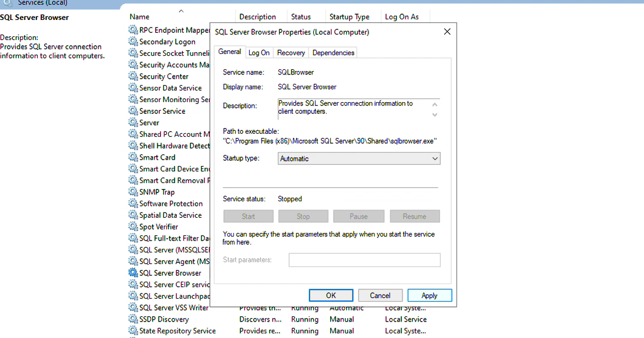
Task: Open the Log On tab
Action: click(x=259, y=52)
